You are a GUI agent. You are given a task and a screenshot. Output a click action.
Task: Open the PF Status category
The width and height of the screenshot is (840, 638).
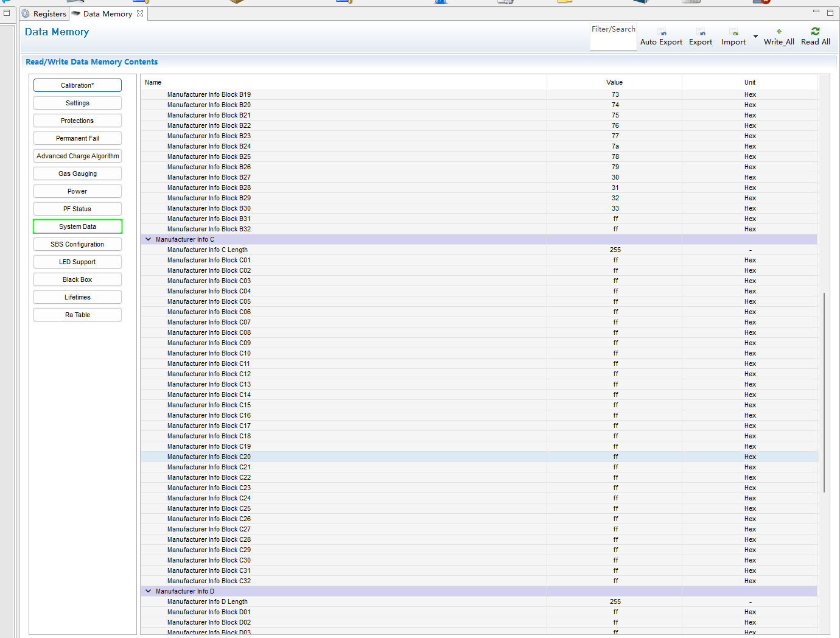click(77, 209)
